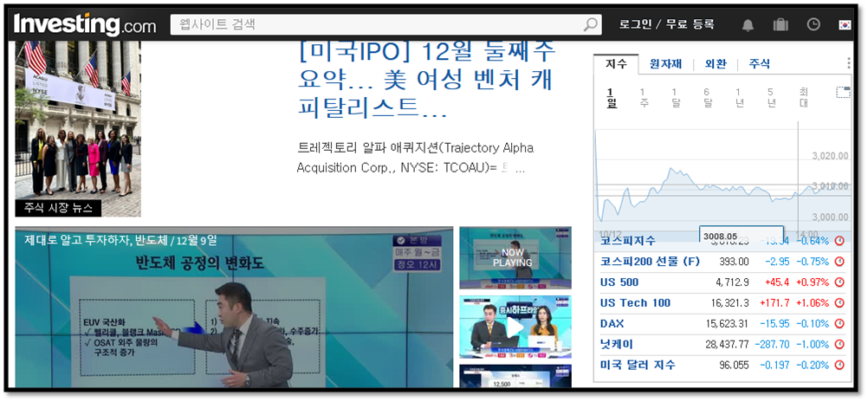This screenshot has height=402, width=868.
Task: Open the 미국 달러 지수 link
Action: point(638,365)
